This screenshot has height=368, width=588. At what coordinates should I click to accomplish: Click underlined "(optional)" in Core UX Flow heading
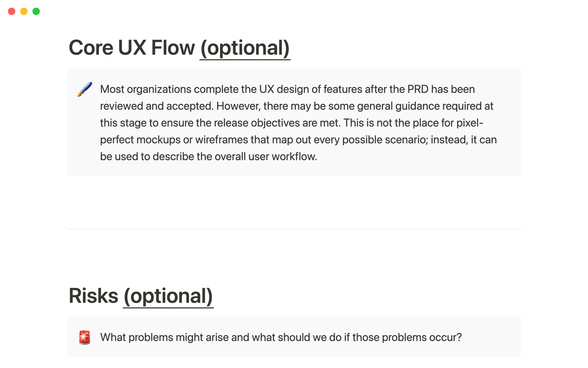click(245, 48)
